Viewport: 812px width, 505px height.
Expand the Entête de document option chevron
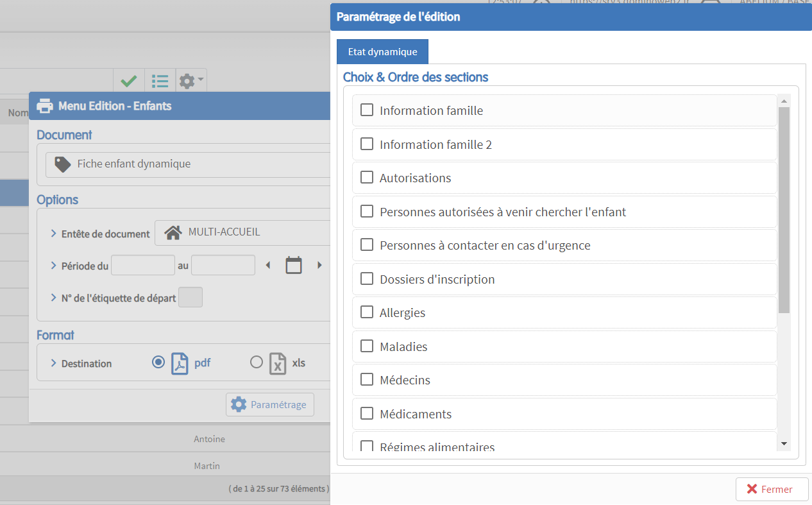[54, 234]
